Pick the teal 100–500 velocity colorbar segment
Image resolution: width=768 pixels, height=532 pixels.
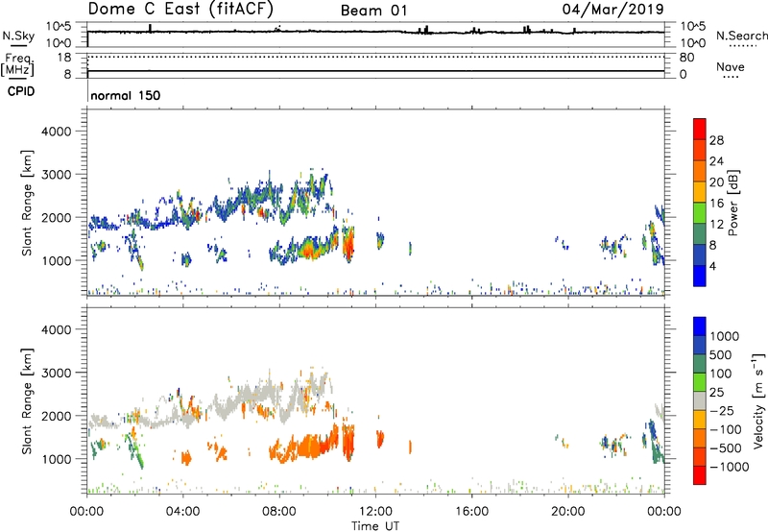click(x=700, y=364)
